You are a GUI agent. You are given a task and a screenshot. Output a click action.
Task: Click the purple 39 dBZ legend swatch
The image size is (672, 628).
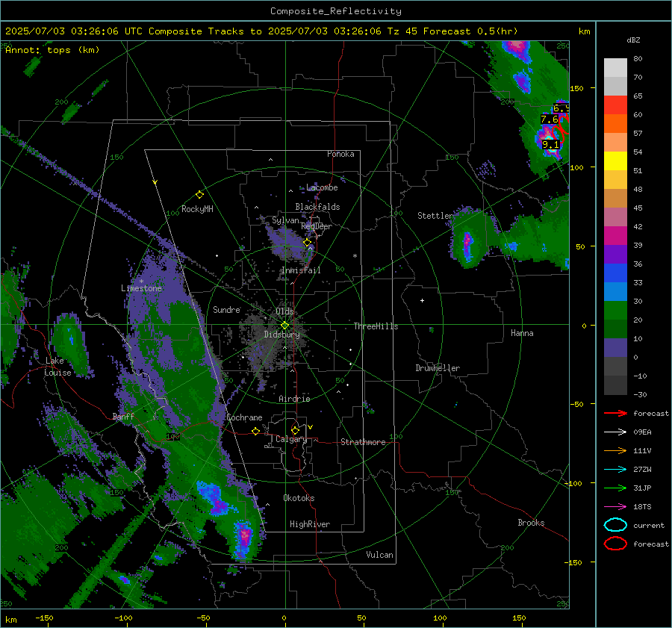point(615,254)
